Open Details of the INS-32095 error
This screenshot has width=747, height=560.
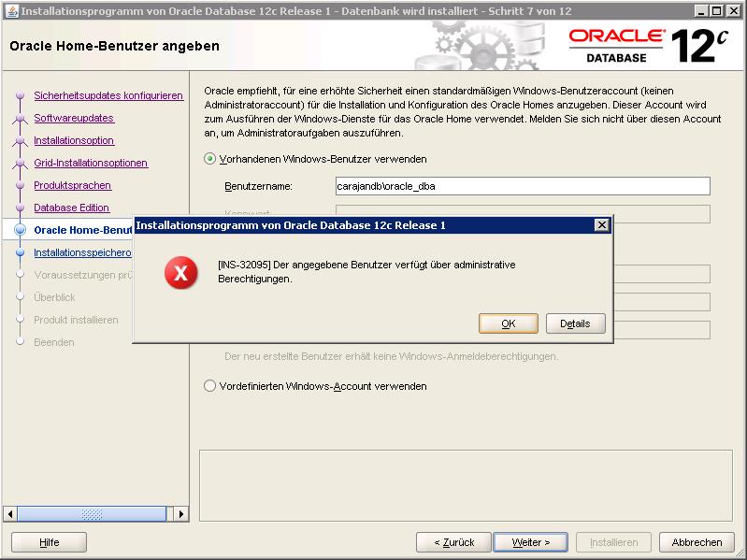576,323
